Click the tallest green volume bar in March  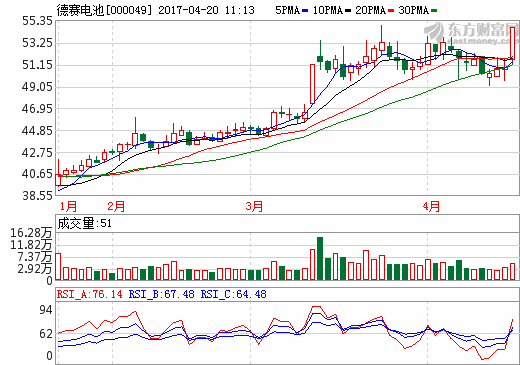point(320,258)
